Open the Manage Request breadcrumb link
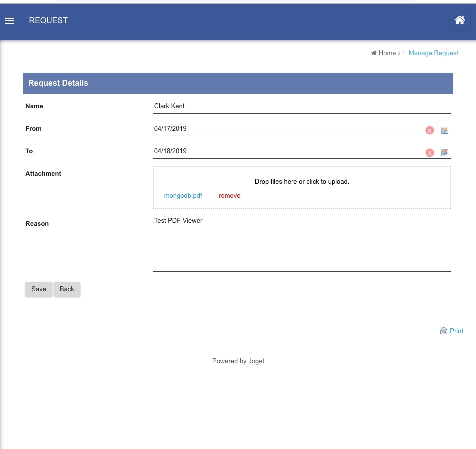The width and height of the screenshot is (476, 449). pos(433,53)
